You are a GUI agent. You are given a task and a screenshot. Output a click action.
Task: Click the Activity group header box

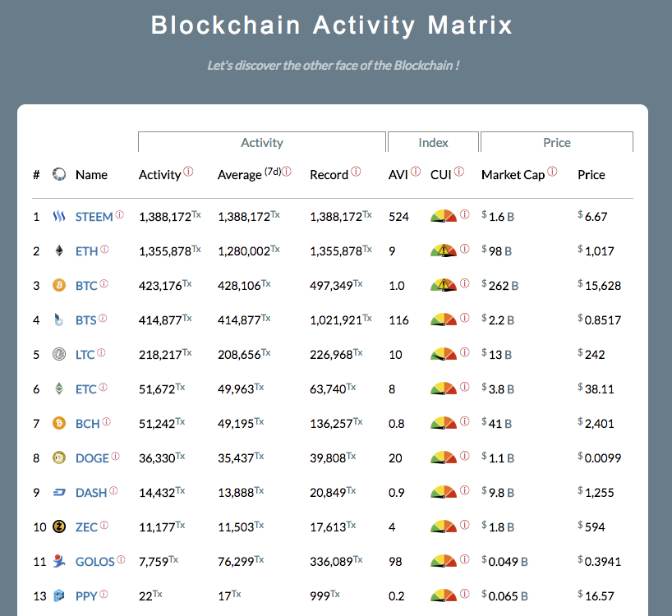tap(262, 142)
